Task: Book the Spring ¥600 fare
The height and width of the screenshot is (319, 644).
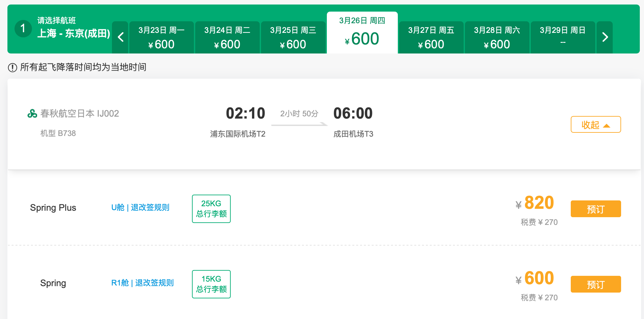Action: (596, 285)
